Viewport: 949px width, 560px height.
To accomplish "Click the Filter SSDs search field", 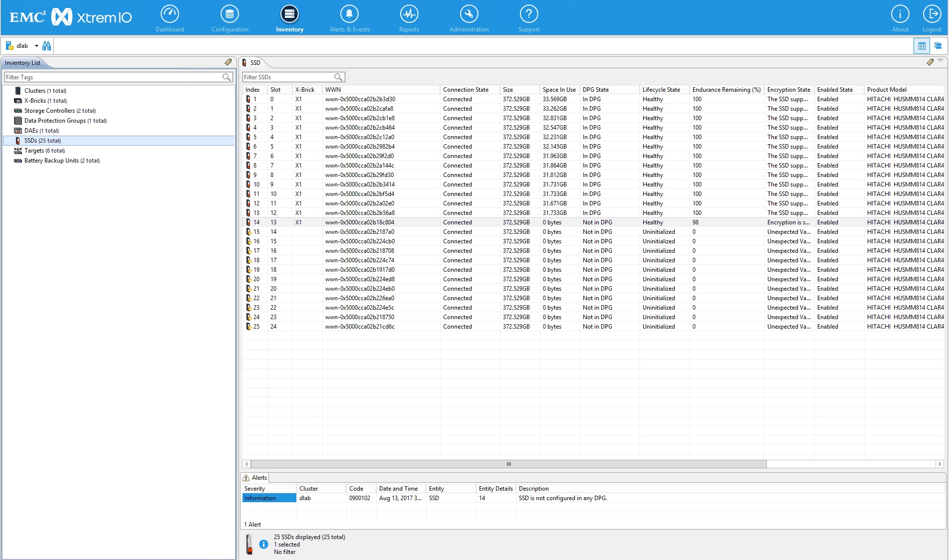I will click(289, 77).
